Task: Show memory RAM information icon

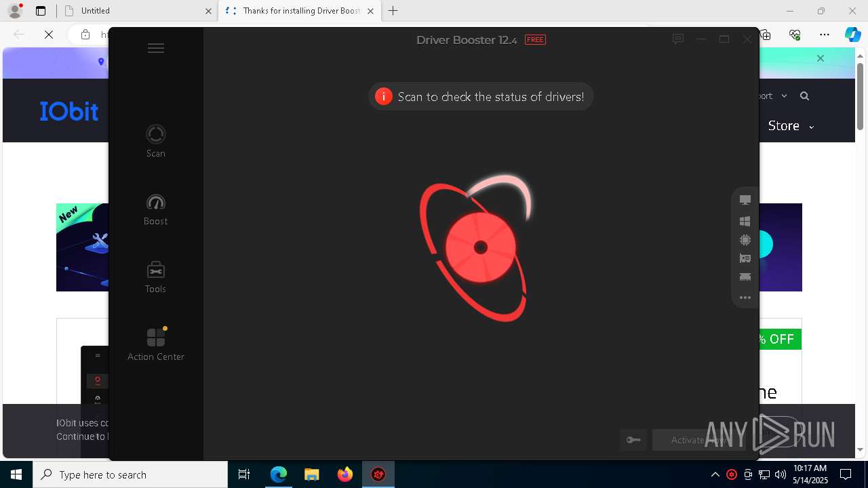Action: point(745,277)
